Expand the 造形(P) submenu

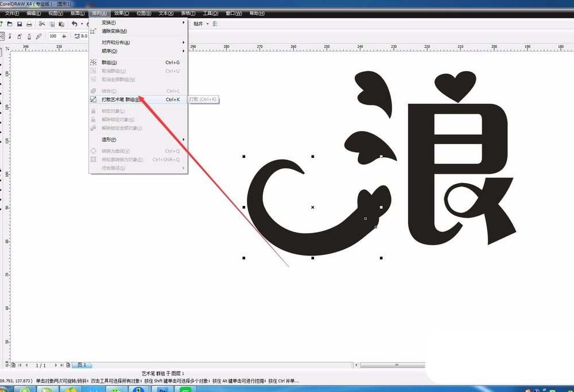(138, 139)
